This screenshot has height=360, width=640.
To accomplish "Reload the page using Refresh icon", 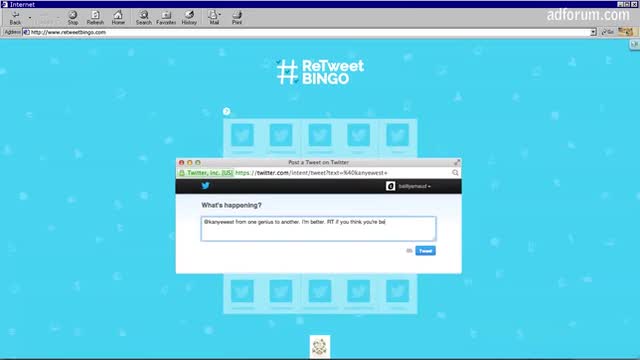I will [x=95, y=18].
